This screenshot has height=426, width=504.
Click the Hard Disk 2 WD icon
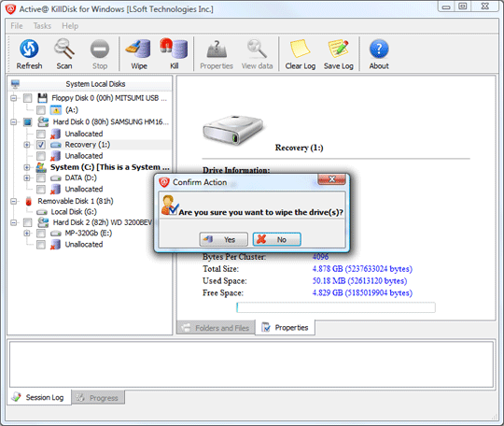pos(43,222)
